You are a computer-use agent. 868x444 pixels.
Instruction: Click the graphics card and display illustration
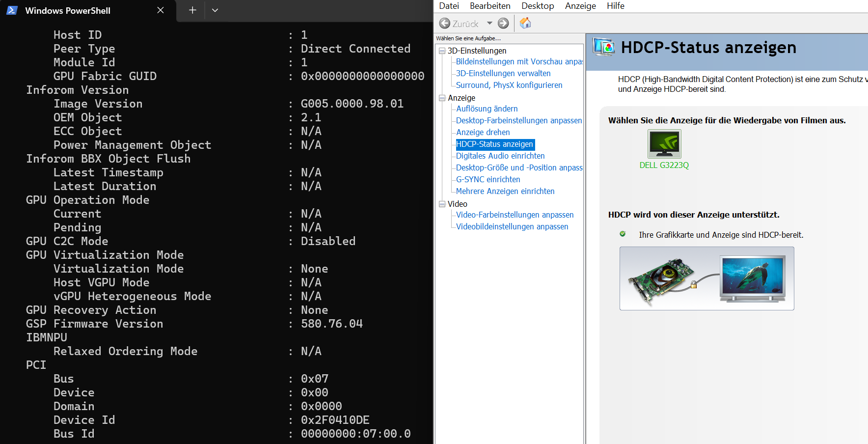706,278
